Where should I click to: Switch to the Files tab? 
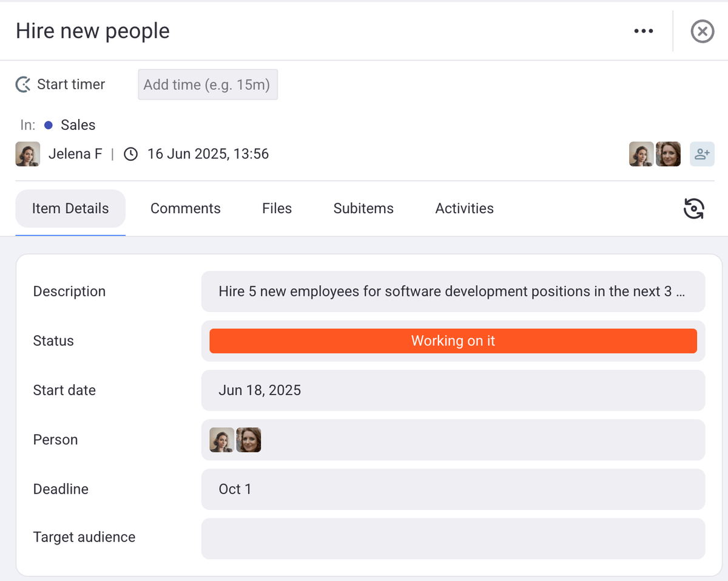click(x=277, y=208)
